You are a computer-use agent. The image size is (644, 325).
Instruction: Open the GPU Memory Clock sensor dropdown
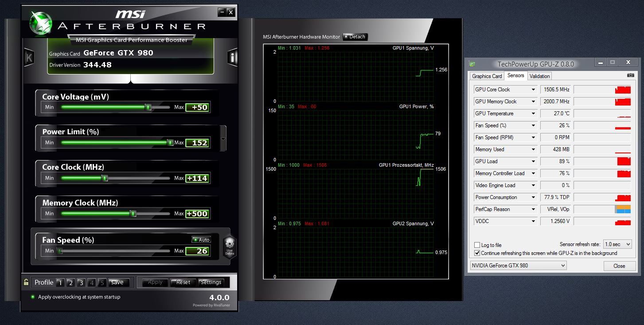click(x=533, y=102)
